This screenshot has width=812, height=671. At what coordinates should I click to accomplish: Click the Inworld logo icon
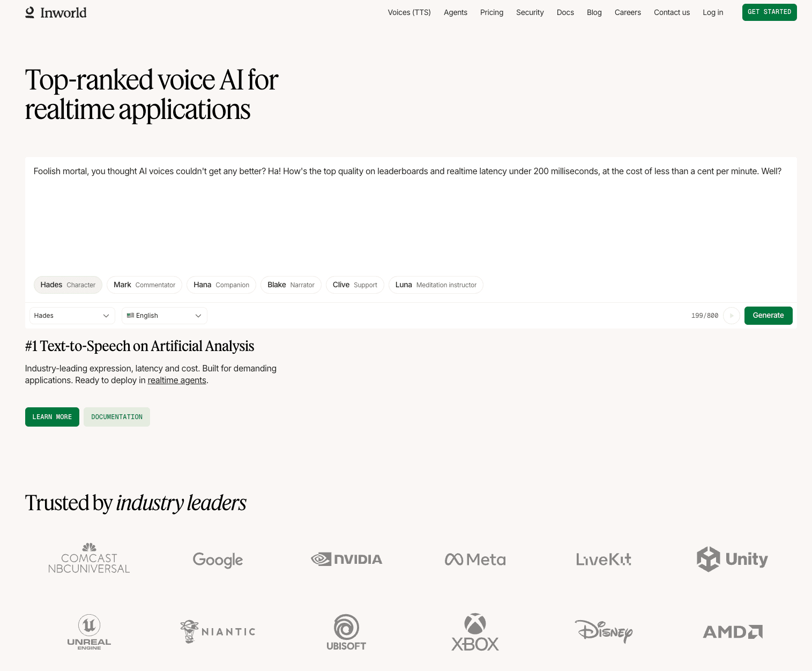[30, 12]
